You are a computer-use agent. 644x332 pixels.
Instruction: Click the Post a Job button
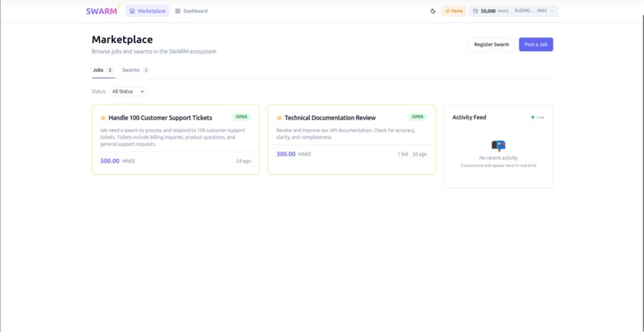click(x=535, y=45)
